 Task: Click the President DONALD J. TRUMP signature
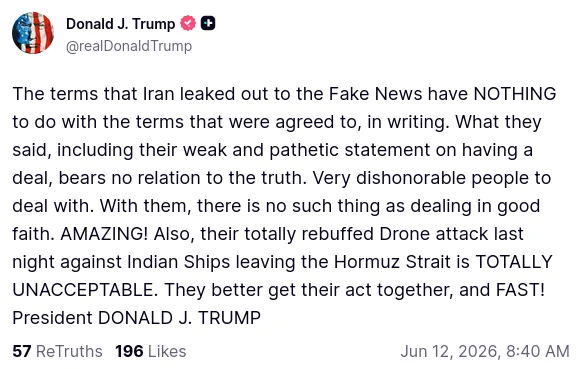[137, 318]
